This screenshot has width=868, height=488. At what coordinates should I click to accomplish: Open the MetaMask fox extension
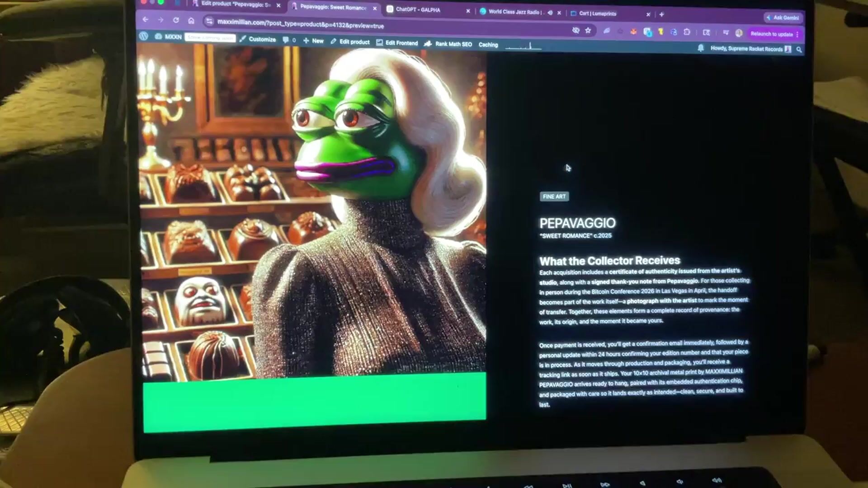pos(633,32)
